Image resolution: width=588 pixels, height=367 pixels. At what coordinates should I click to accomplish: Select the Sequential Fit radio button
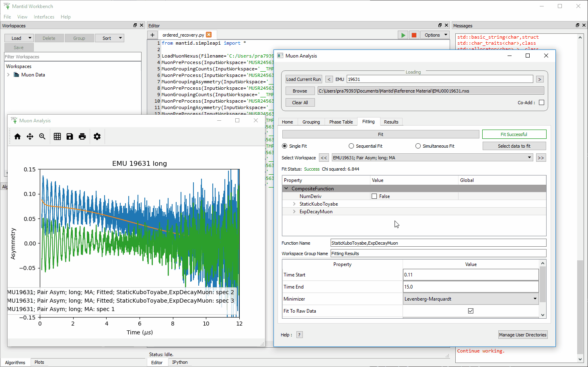click(351, 146)
